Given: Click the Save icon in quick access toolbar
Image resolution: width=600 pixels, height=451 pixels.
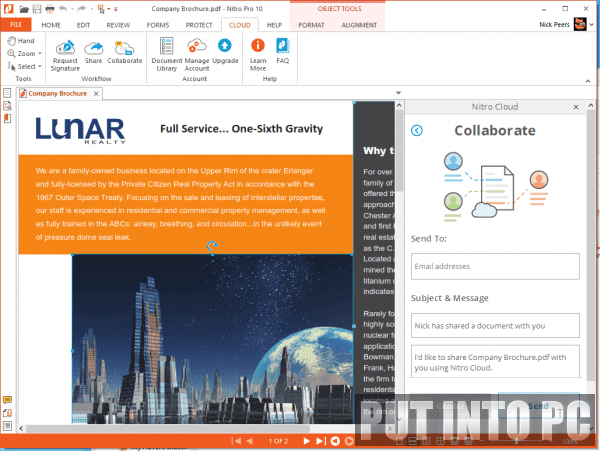Looking at the screenshot, I should coord(37,9).
